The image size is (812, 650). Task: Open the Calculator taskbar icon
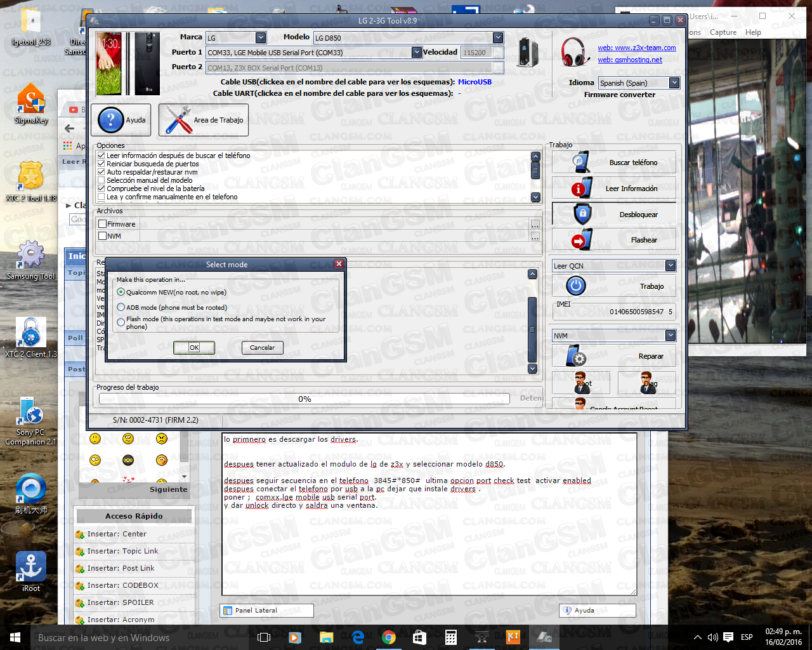point(451,637)
